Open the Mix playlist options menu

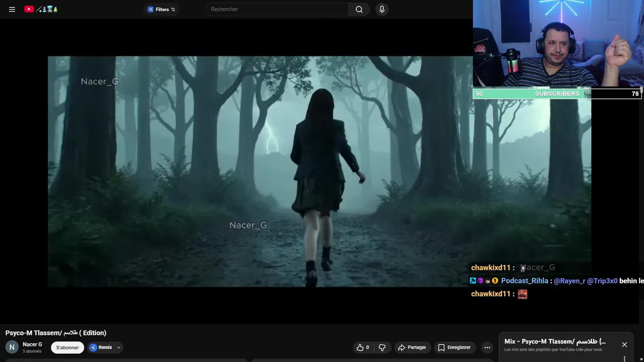point(624,359)
